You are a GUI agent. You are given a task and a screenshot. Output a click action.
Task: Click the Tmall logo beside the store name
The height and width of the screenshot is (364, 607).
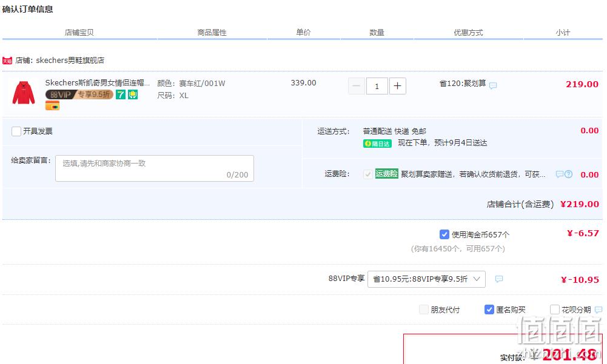(x=7, y=61)
